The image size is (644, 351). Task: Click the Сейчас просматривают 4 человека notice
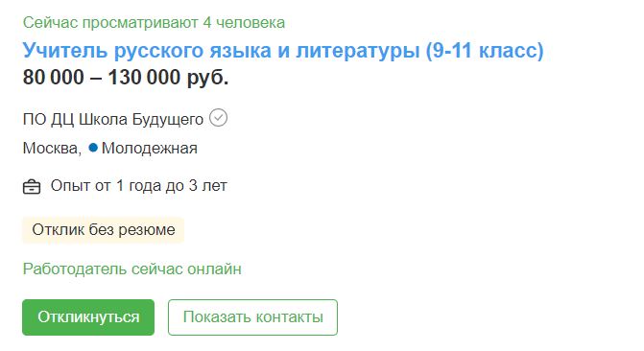click(154, 23)
